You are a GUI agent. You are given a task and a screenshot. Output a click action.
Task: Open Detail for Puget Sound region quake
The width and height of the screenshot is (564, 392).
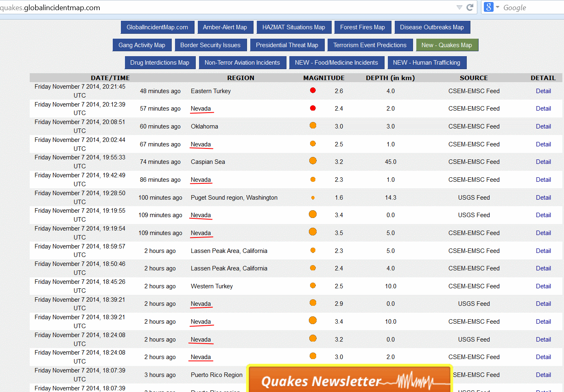(x=543, y=198)
